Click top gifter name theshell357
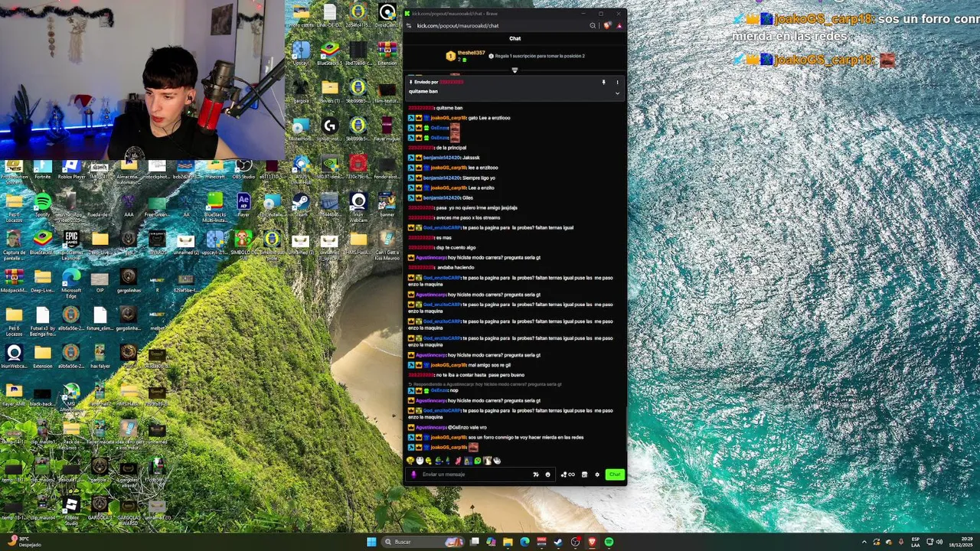The width and height of the screenshot is (980, 551). (x=471, y=53)
